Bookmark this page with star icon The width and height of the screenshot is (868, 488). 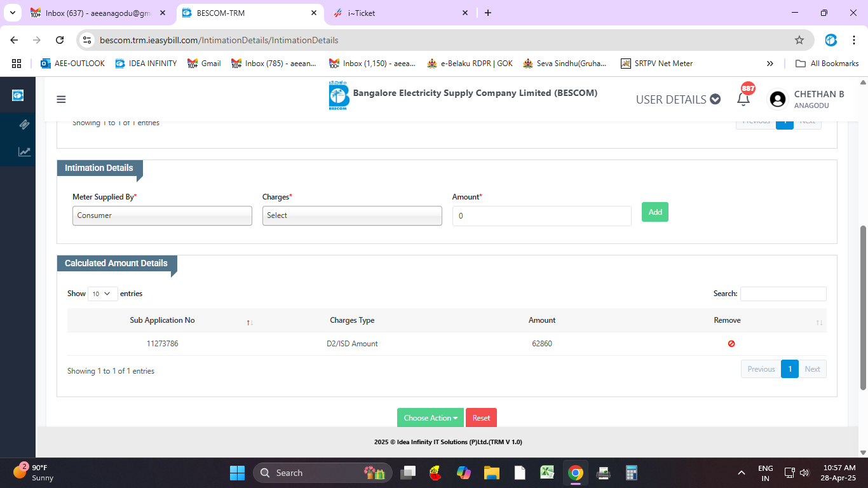coord(799,40)
